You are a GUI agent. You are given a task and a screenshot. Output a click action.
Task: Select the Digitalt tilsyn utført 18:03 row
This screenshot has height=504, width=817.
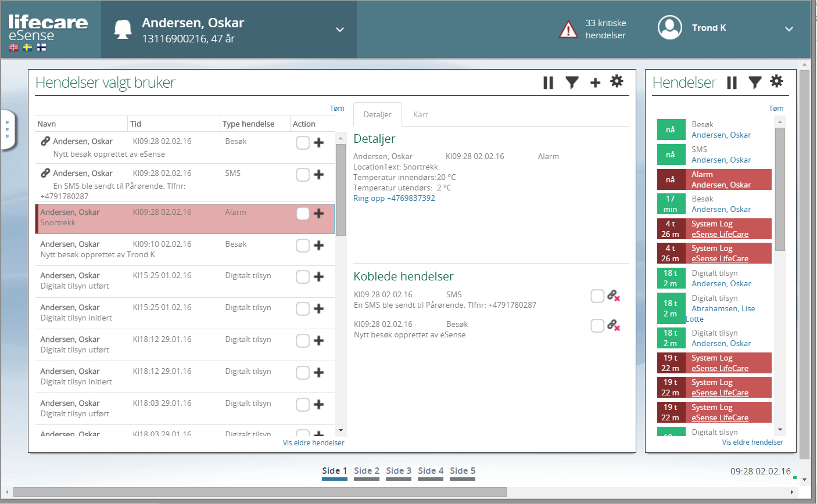[x=185, y=408]
